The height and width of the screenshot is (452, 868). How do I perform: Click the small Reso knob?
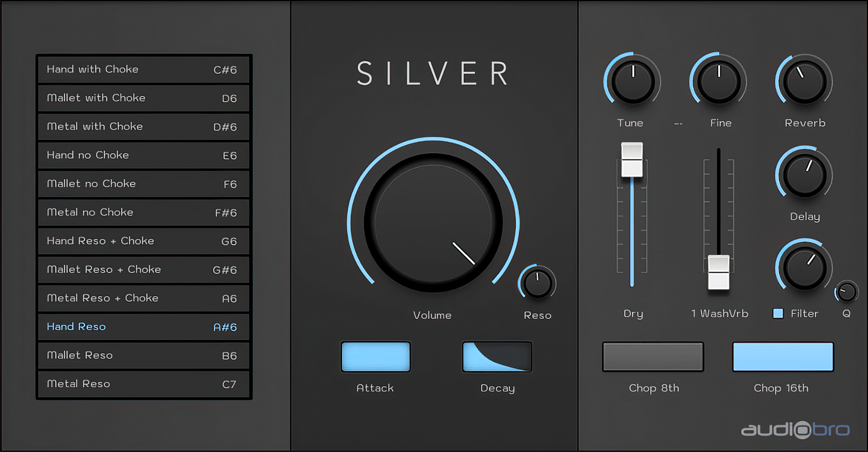click(x=537, y=283)
